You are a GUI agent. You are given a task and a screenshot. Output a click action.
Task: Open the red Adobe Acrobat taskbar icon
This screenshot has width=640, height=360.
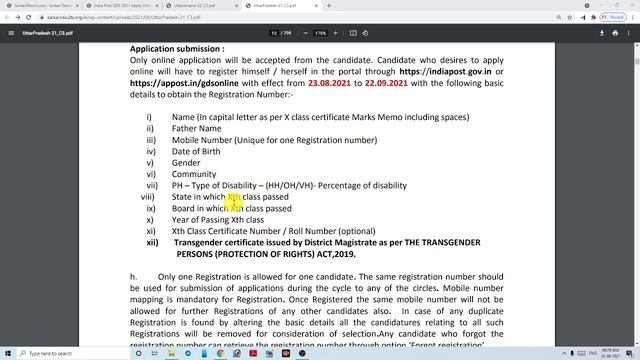point(253,353)
